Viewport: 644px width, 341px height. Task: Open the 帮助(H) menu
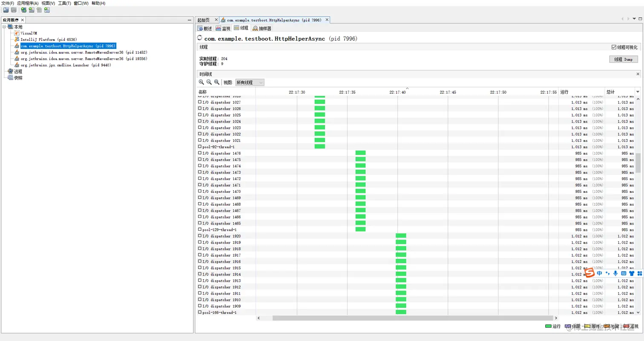pos(98,3)
